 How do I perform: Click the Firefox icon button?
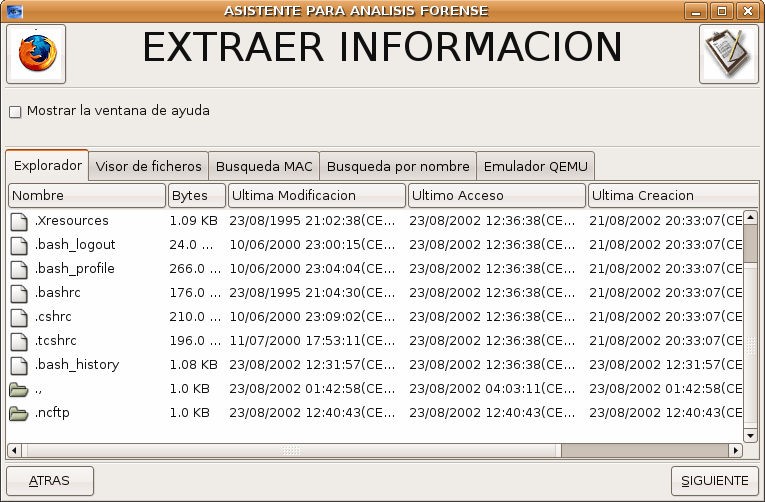click(x=36, y=53)
